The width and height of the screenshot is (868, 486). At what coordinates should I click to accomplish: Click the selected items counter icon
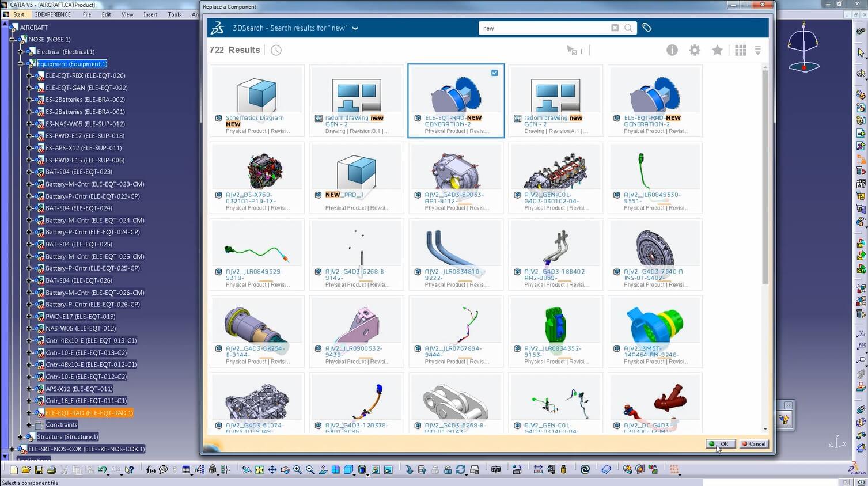pos(574,51)
